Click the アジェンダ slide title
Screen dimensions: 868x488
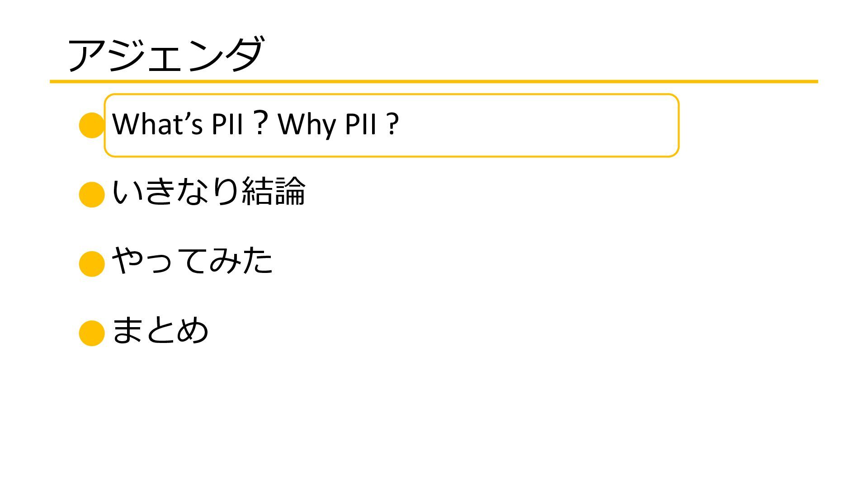pyautogui.click(x=165, y=55)
